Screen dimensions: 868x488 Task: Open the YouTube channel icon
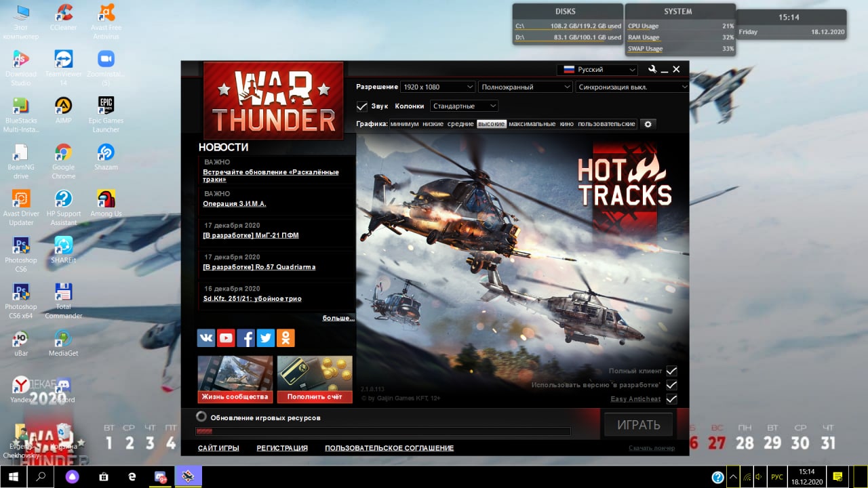(226, 338)
